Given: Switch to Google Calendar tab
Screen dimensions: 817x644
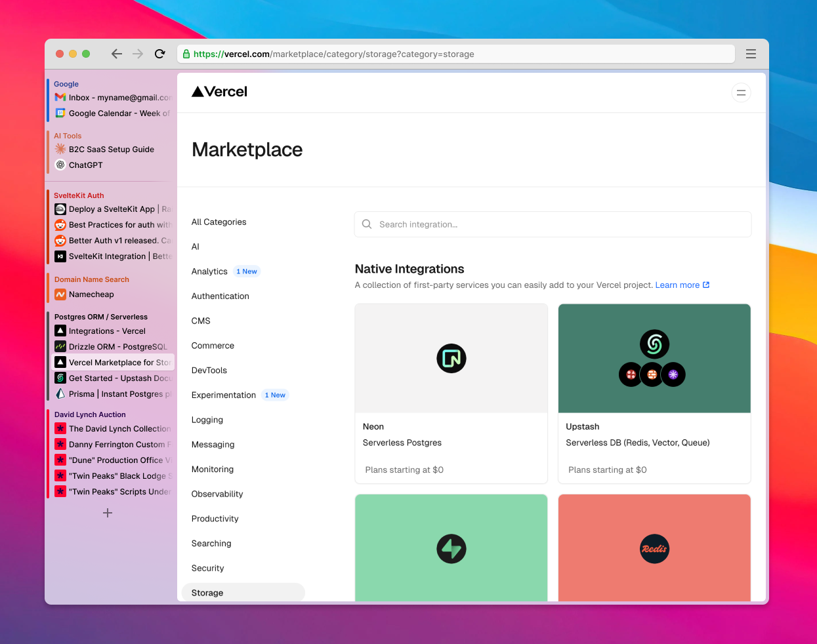Looking at the screenshot, I should click(113, 113).
